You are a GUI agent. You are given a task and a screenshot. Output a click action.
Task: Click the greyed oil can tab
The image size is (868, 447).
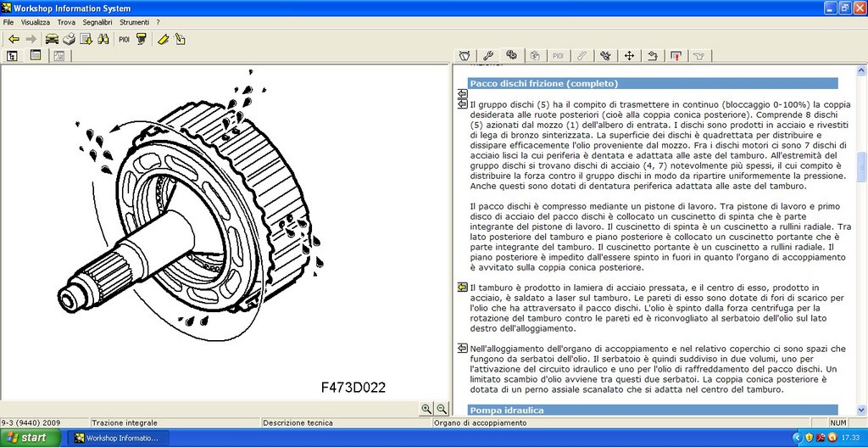[698, 55]
